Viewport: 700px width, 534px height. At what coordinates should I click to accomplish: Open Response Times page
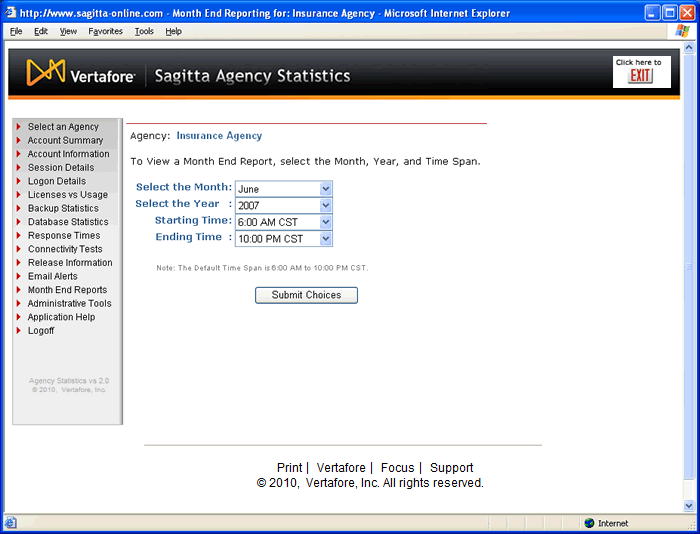tap(64, 235)
